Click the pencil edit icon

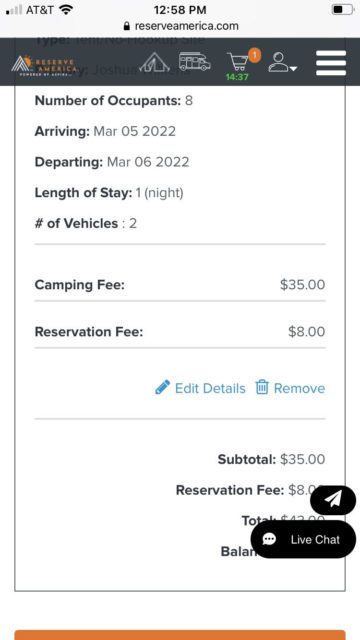[x=162, y=387]
